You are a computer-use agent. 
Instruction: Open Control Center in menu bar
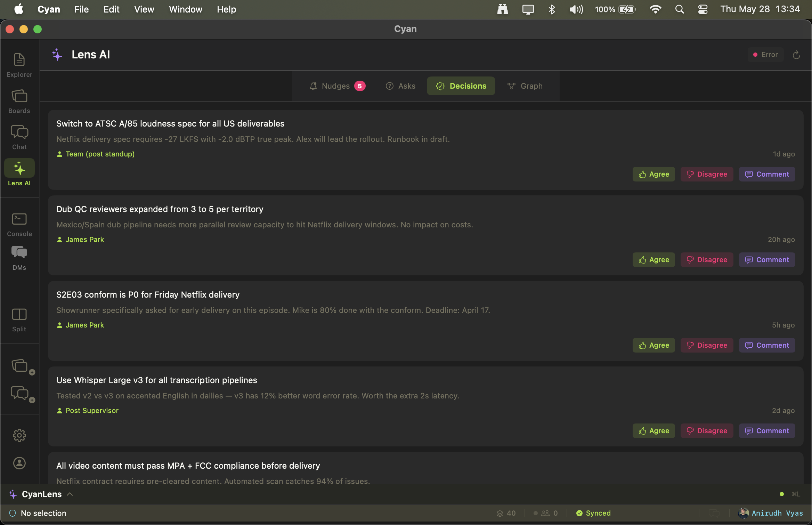[x=703, y=9]
